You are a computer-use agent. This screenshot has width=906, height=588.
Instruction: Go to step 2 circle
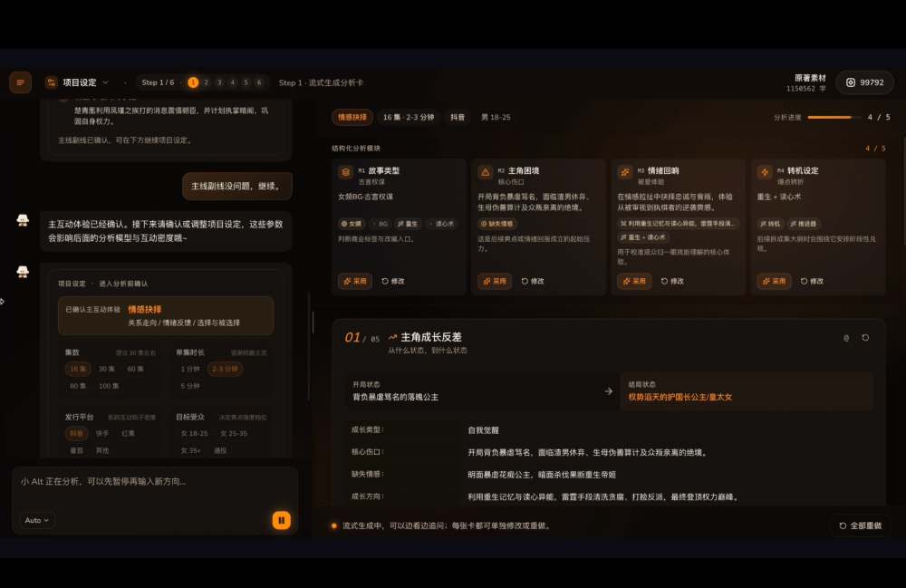207,82
